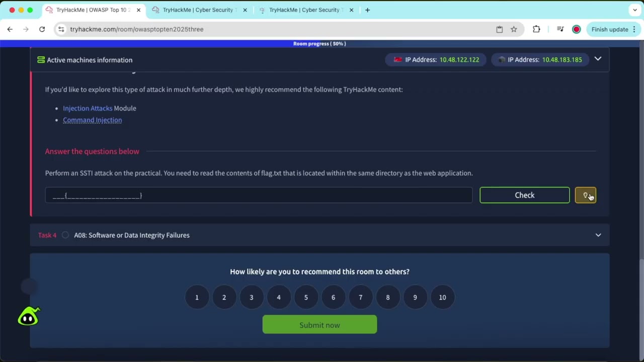Open the Injection Attacks link
Screen dimensions: 644x362
88,108
